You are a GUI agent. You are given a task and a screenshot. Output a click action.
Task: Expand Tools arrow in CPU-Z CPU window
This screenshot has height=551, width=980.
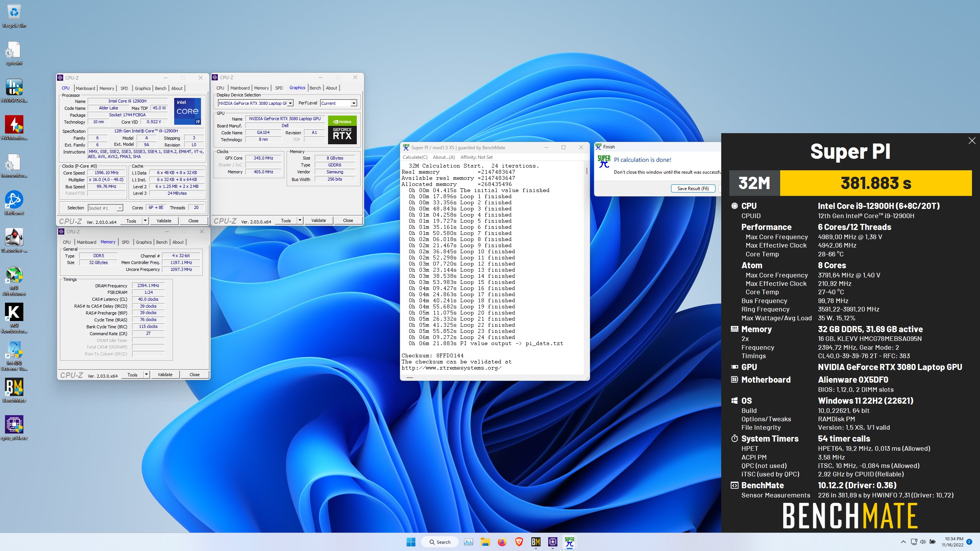(145, 221)
